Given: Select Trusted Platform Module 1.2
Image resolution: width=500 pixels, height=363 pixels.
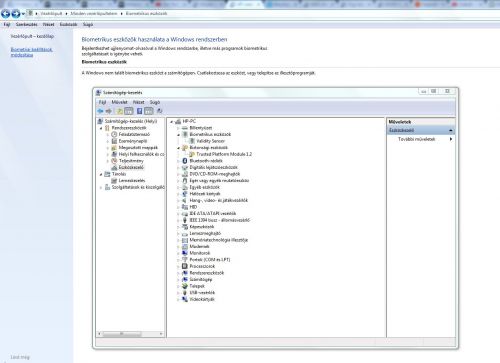Looking at the screenshot, I should coord(224,154).
